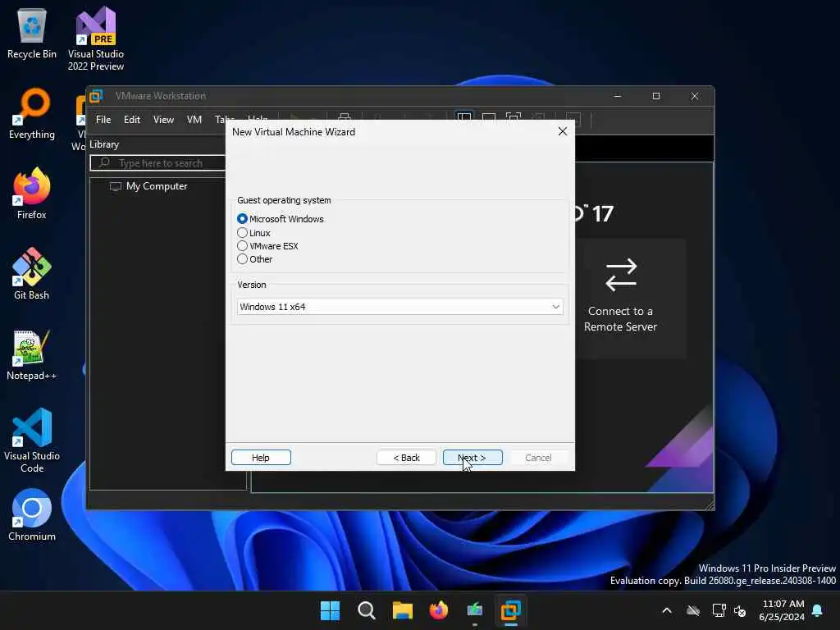Open network status tray icon
The image size is (840, 630).
[x=719, y=610]
